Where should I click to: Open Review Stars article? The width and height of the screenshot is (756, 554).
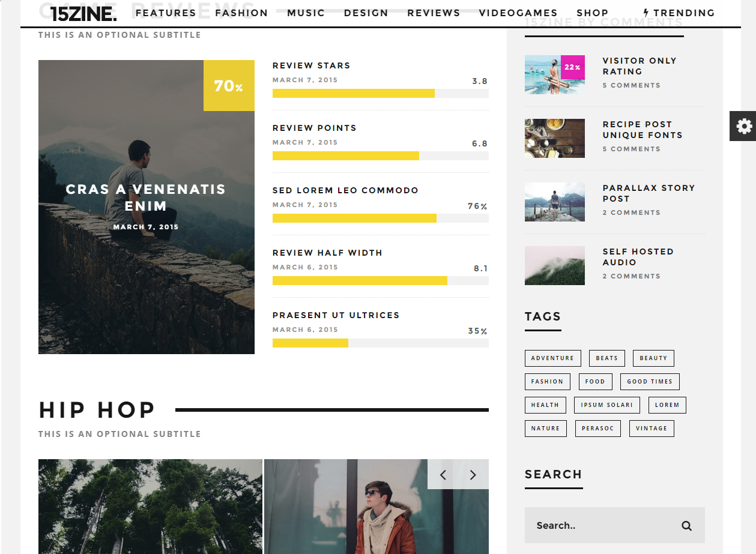[311, 65]
